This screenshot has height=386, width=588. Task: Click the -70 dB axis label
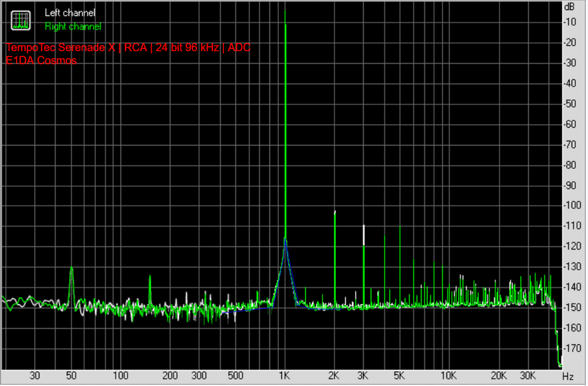(x=570, y=144)
